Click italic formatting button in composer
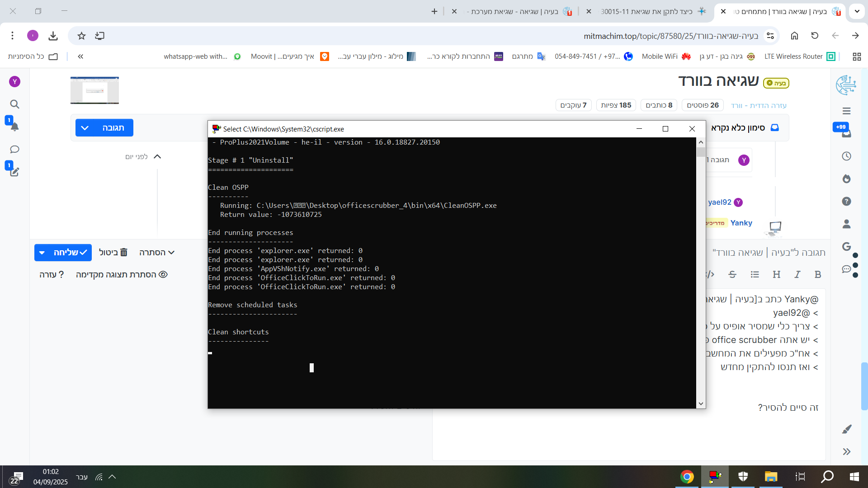This screenshot has width=868, height=488. (797, 274)
